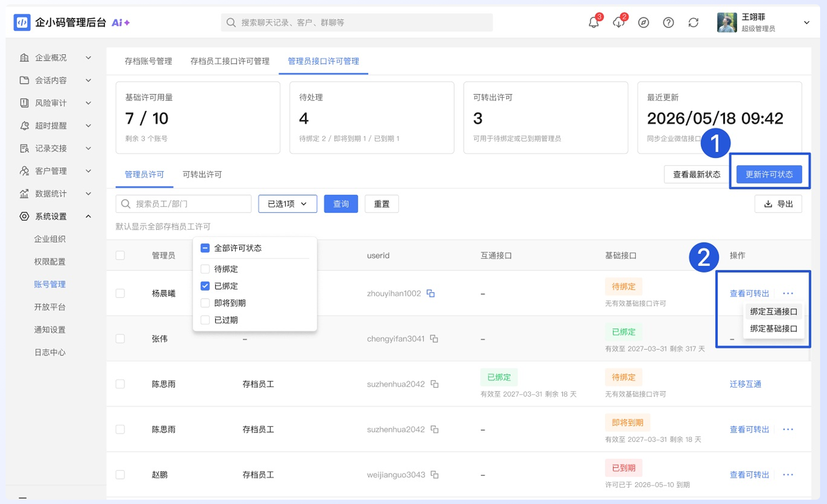Viewport: 827px width, 504px height.
Task: Toggle the 全部许可状态 checkbox
Action: pos(205,248)
